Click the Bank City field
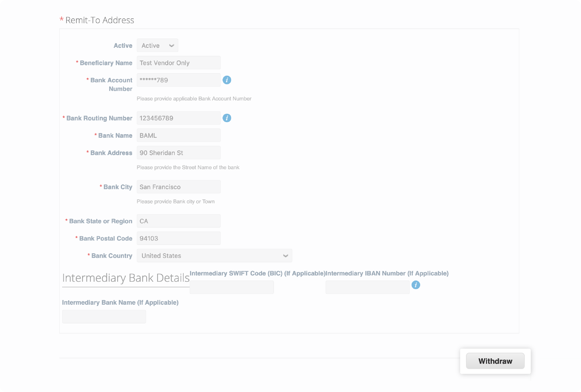 click(178, 187)
